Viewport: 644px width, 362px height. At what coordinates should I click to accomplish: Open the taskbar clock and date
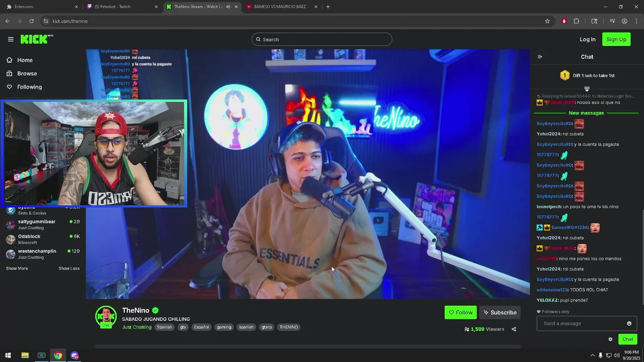point(631,355)
